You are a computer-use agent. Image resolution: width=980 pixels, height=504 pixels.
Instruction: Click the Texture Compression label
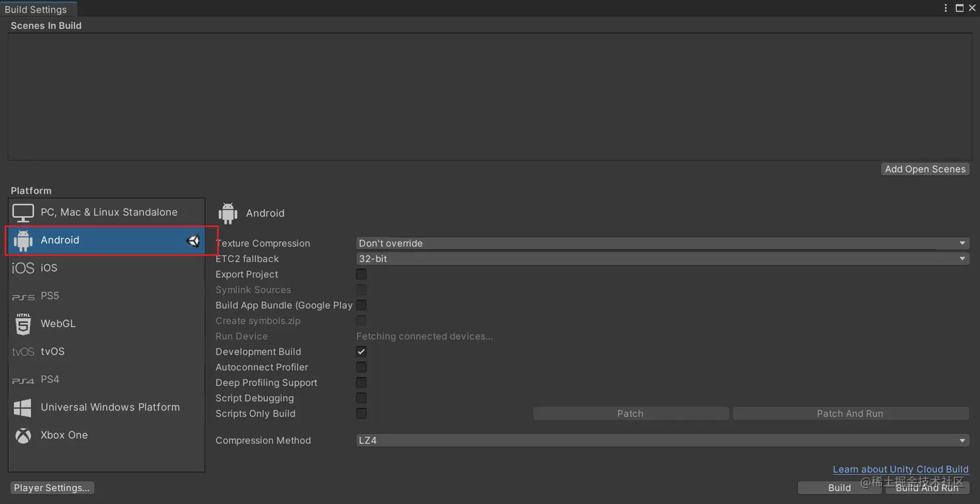pos(262,243)
